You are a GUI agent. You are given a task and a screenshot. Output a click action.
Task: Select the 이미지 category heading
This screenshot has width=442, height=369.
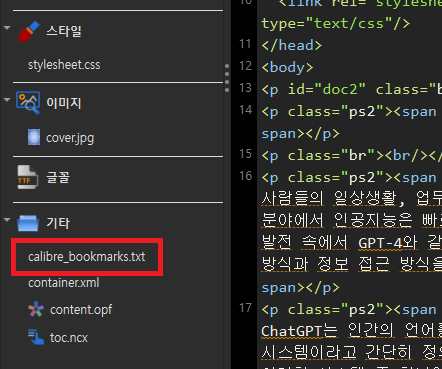point(64,103)
